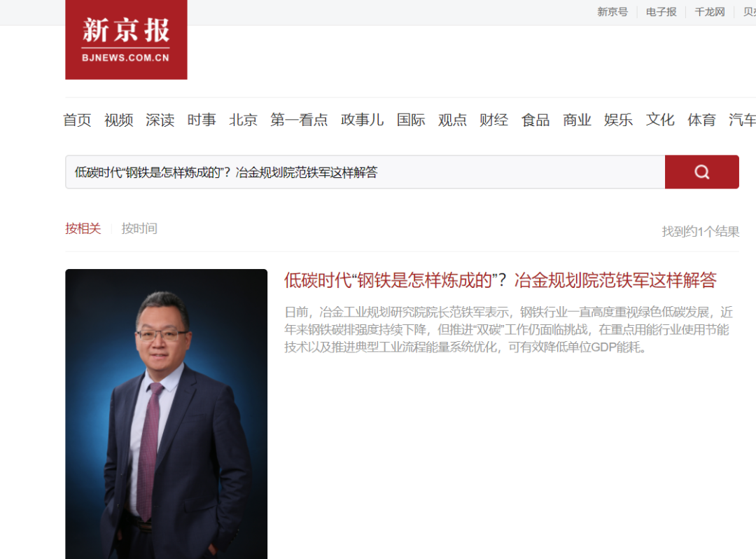756x559 pixels.
Task: Open the 财经 section
Action: [x=493, y=120]
